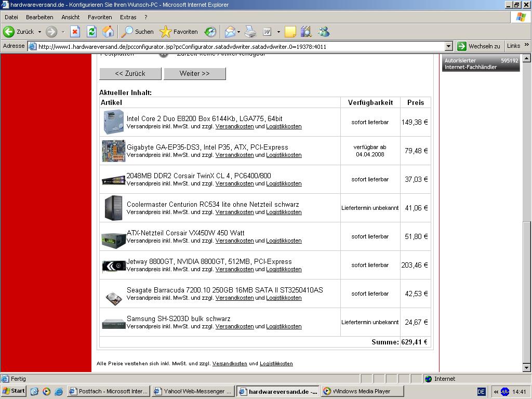The height and width of the screenshot is (399, 532).
Task: Click the Windows flag logo in menu bar
Action: pyautogui.click(x=521, y=17)
